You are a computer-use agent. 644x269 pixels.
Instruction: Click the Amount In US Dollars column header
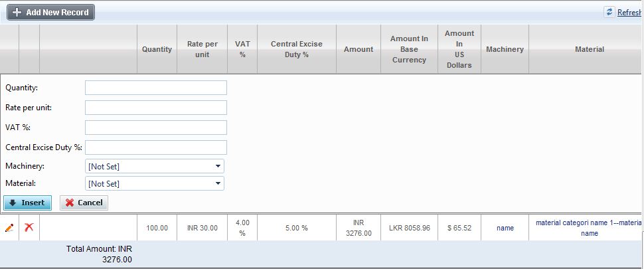coord(459,49)
